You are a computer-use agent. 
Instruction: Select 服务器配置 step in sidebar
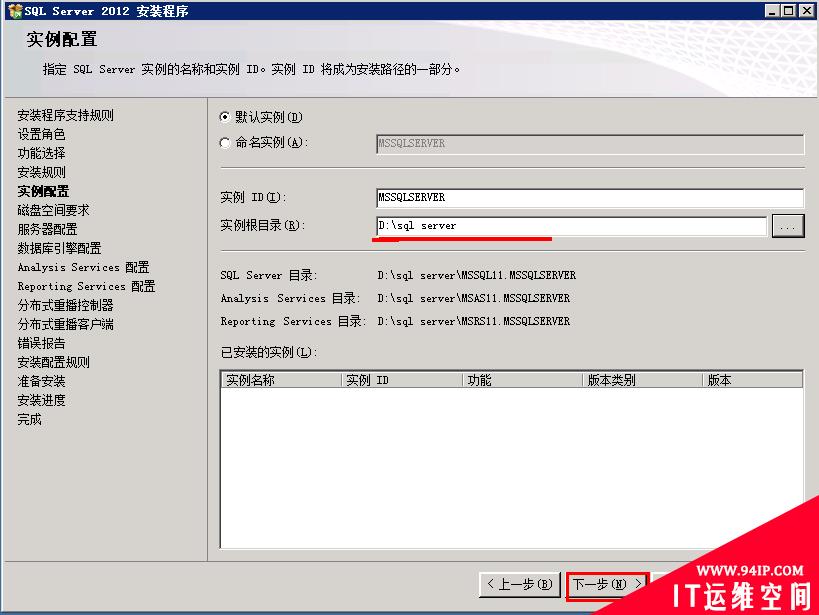[47, 229]
